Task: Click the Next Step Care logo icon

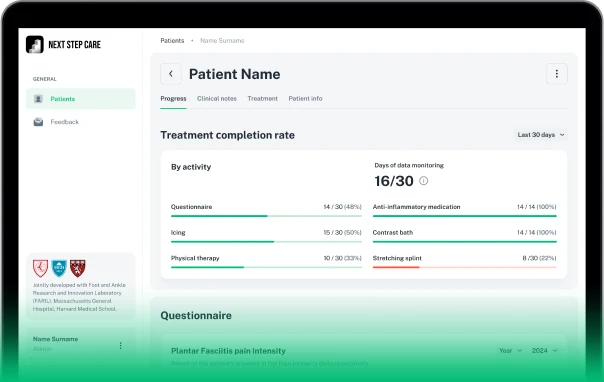Action: tap(35, 45)
